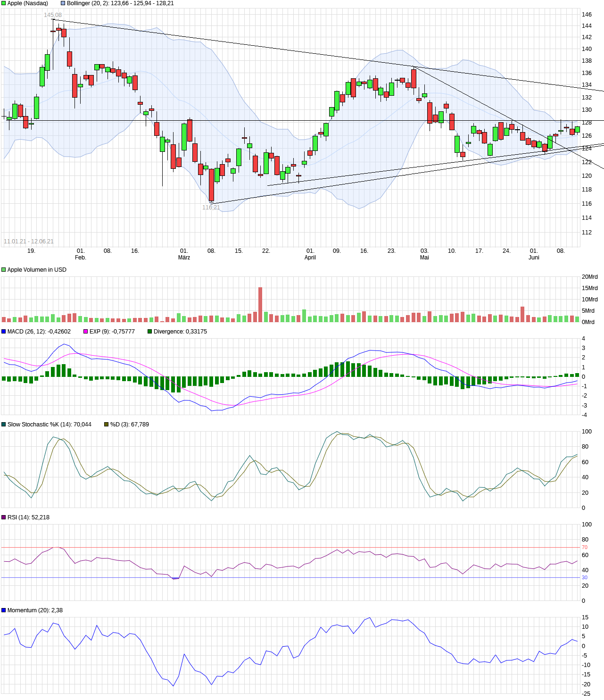
Task: Click the 'Apple (Nasdaq)' chart title
Action: 28,3
